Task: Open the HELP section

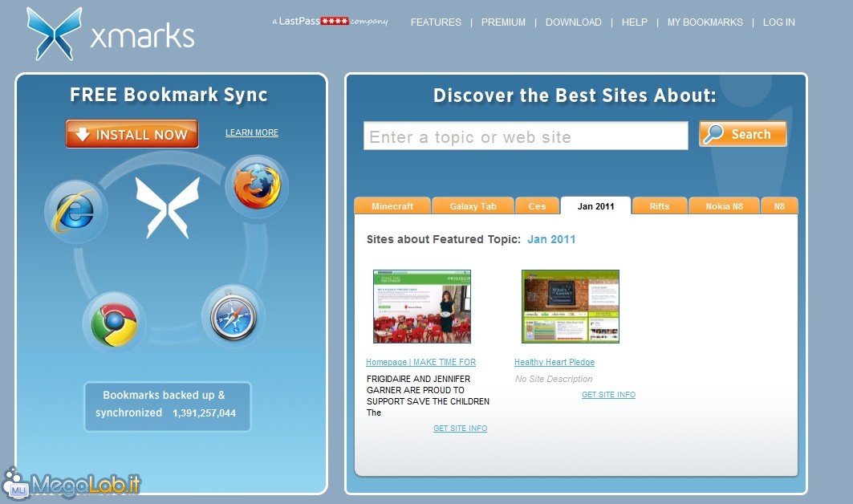Action: click(634, 22)
